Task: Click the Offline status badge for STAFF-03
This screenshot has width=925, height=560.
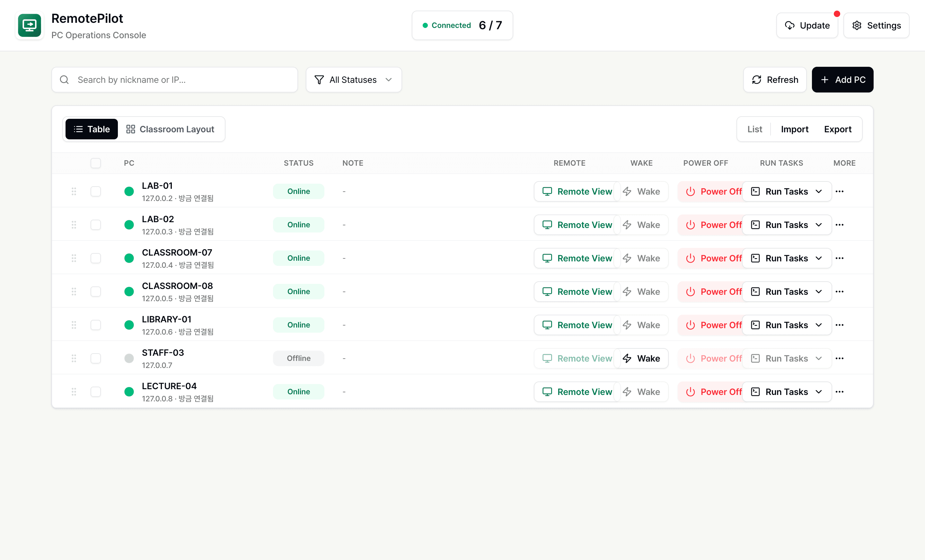Action: 298,358
